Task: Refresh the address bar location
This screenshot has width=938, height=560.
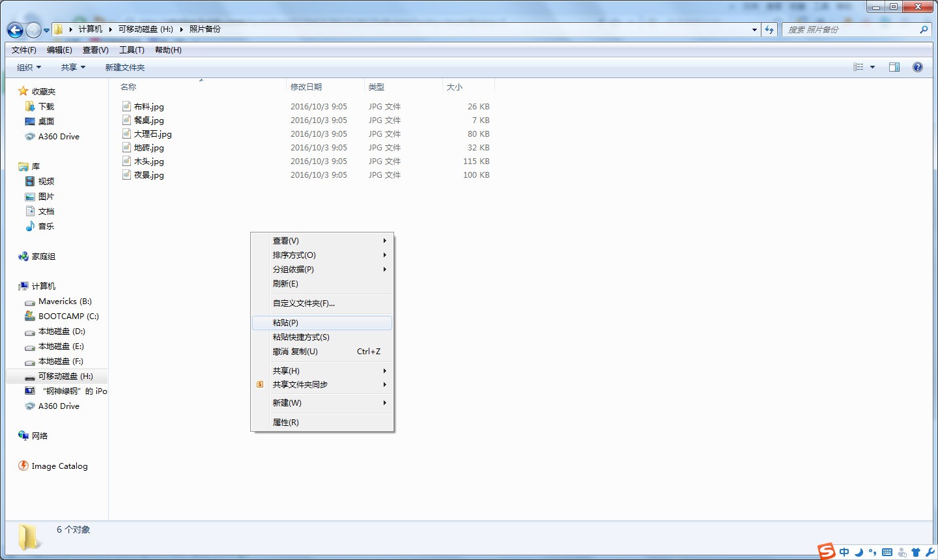Action: (769, 29)
